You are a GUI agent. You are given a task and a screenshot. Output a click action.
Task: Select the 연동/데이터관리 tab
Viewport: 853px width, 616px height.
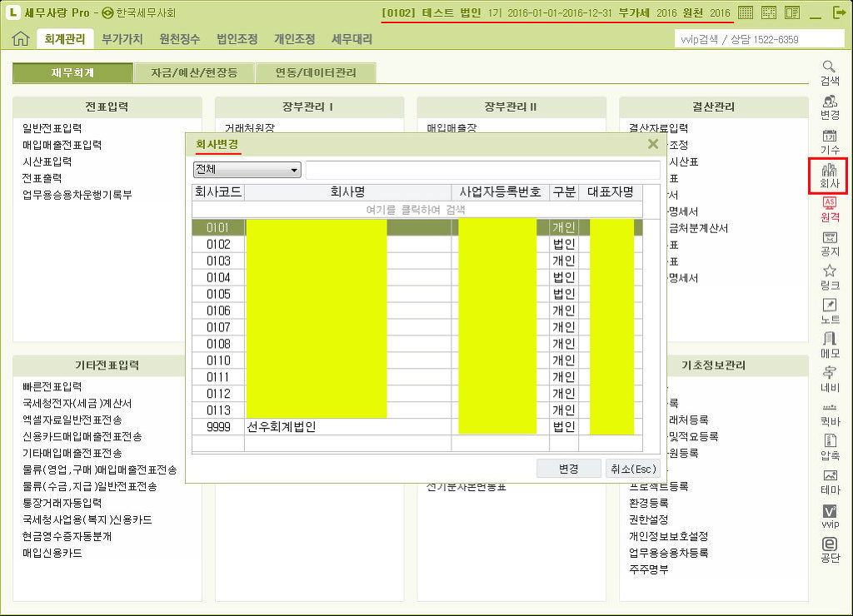point(316,73)
